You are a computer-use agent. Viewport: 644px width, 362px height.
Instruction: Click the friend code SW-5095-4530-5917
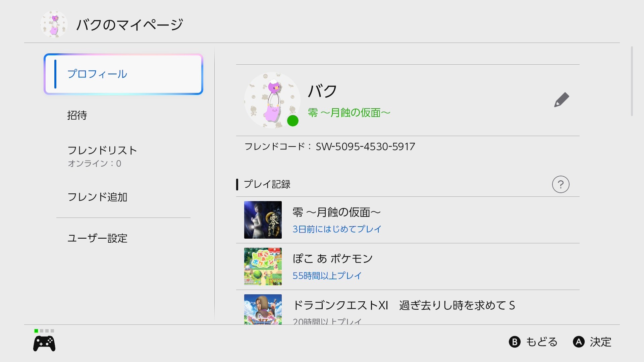365,146
